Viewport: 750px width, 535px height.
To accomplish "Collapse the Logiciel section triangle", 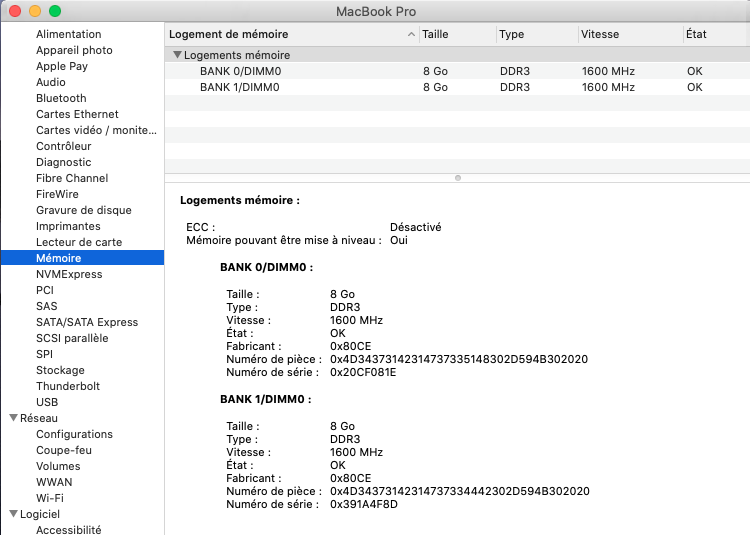I will pyautogui.click(x=14, y=514).
